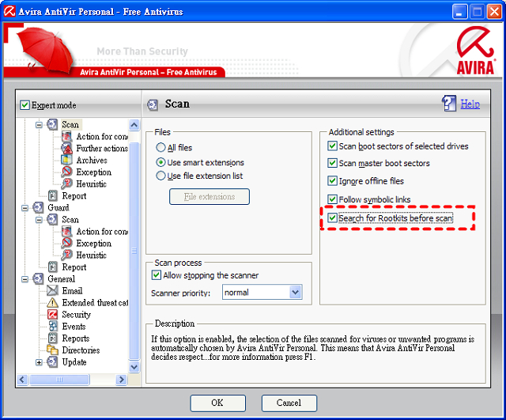This screenshot has height=420, width=506.
Task: Click the Heuristic magnifier icon under Guard Scan
Action: pos(66,255)
